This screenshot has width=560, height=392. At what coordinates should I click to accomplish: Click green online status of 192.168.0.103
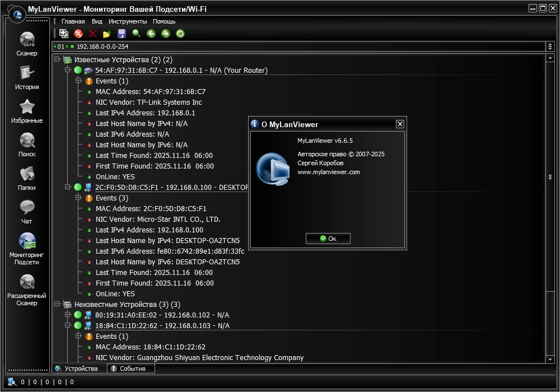(x=78, y=325)
